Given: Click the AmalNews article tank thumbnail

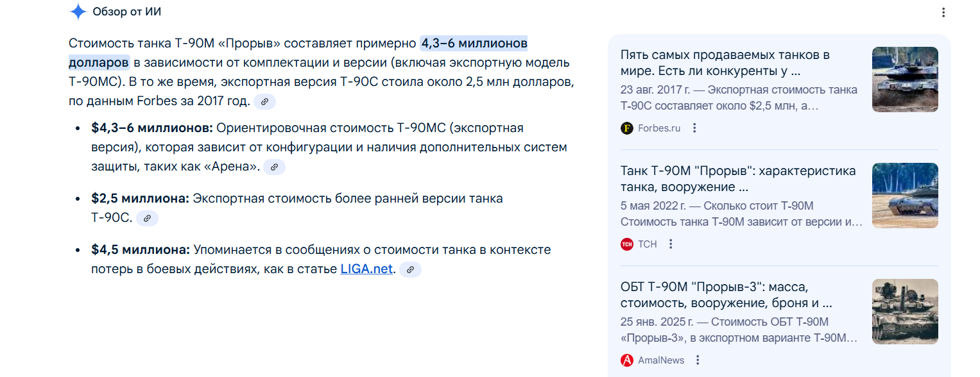Looking at the screenshot, I should (x=905, y=312).
